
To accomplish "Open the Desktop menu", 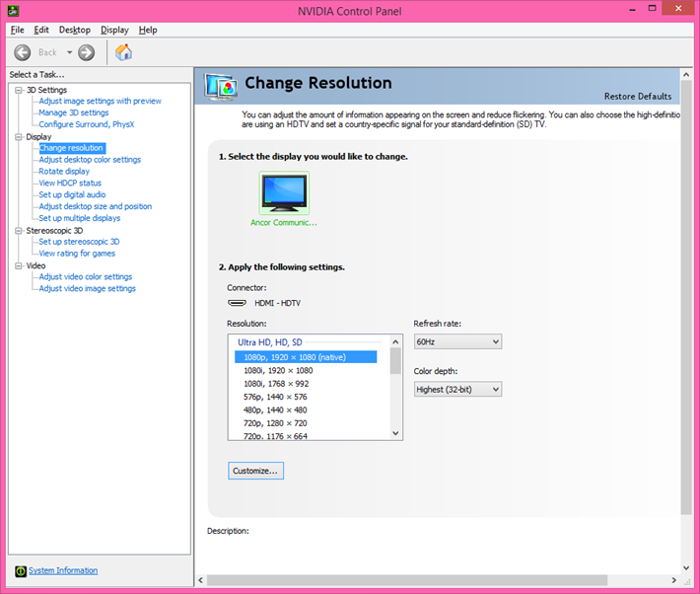I will (75, 30).
